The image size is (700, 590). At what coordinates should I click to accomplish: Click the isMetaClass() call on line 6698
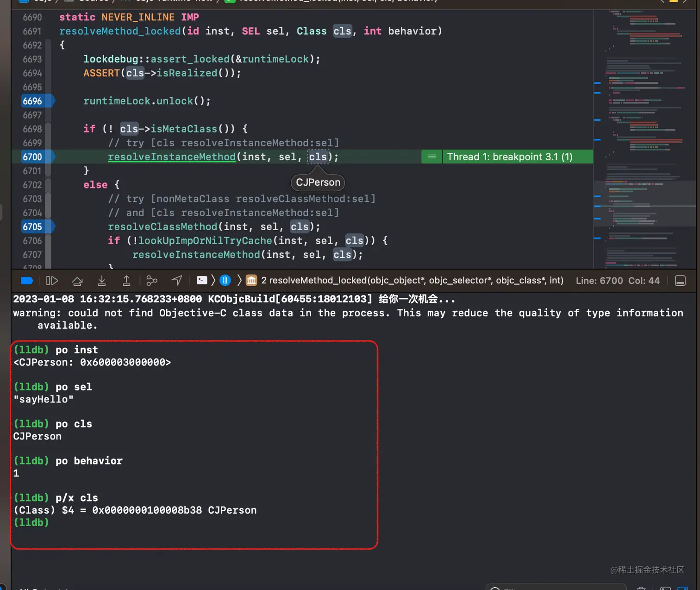pyautogui.click(x=193, y=129)
